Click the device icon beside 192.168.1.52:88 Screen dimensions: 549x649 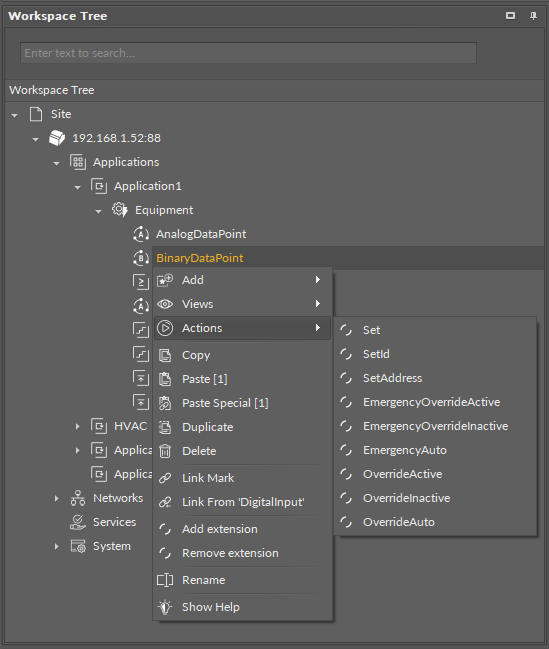coord(57,138)
